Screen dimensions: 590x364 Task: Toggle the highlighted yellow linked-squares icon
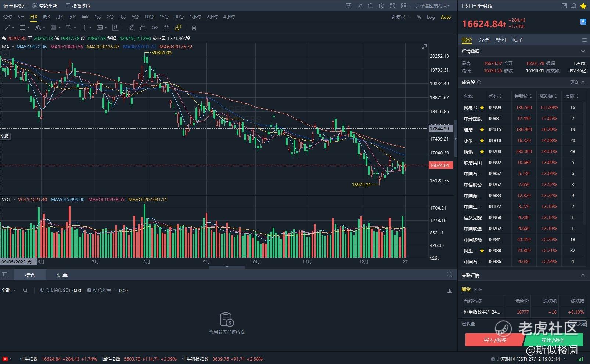click(178, 28)
